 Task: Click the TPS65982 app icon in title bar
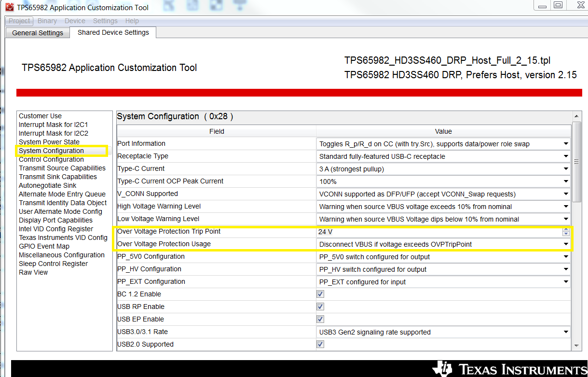tap(10, 7)
